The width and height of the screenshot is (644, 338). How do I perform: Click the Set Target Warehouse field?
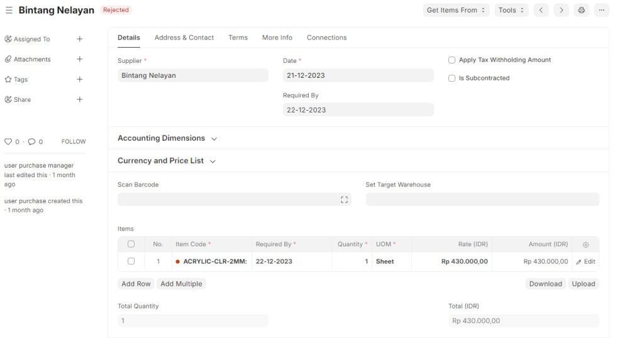point(482,200)
